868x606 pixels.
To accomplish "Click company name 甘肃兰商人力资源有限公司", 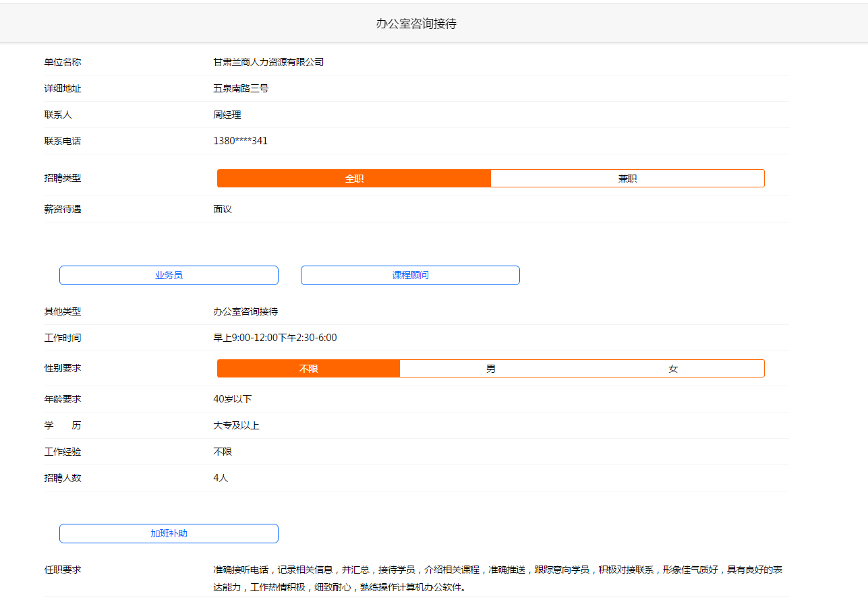I will pos(268,62).
